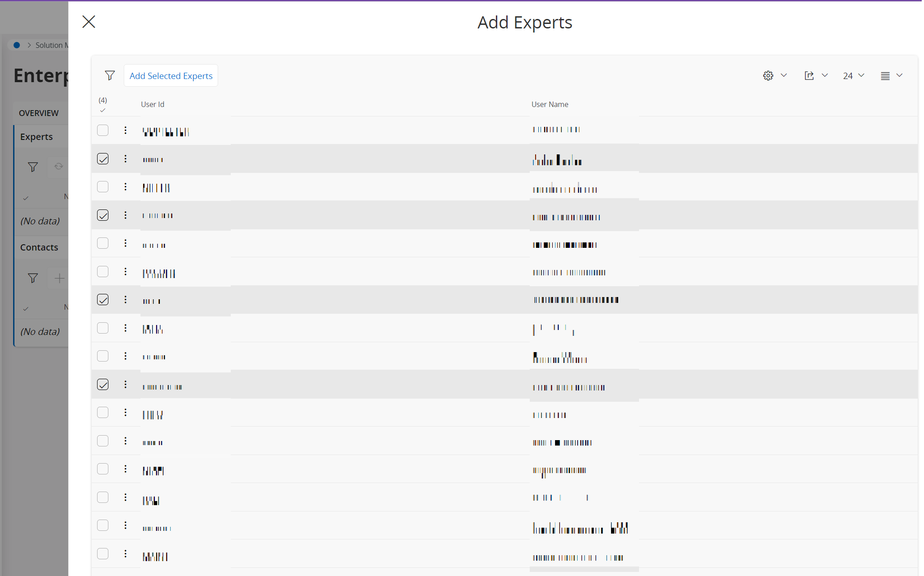
Task: Expand the chevron beside the export icon
Action: 825,75
